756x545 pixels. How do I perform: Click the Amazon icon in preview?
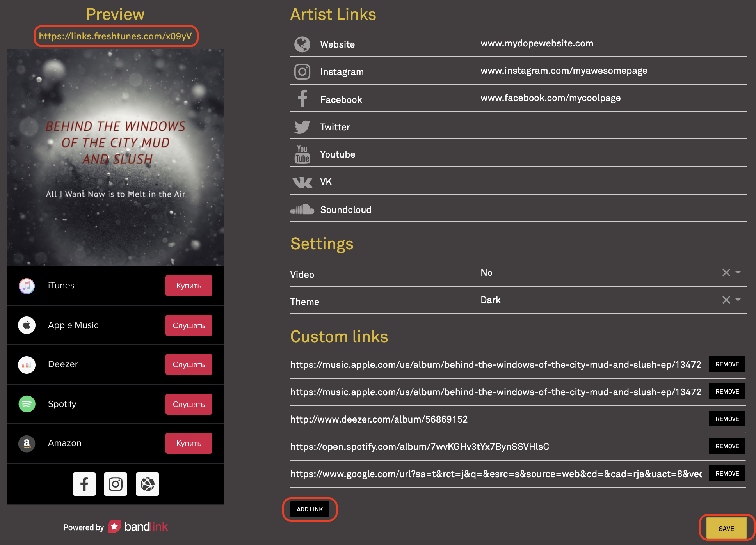pos(27,444)
